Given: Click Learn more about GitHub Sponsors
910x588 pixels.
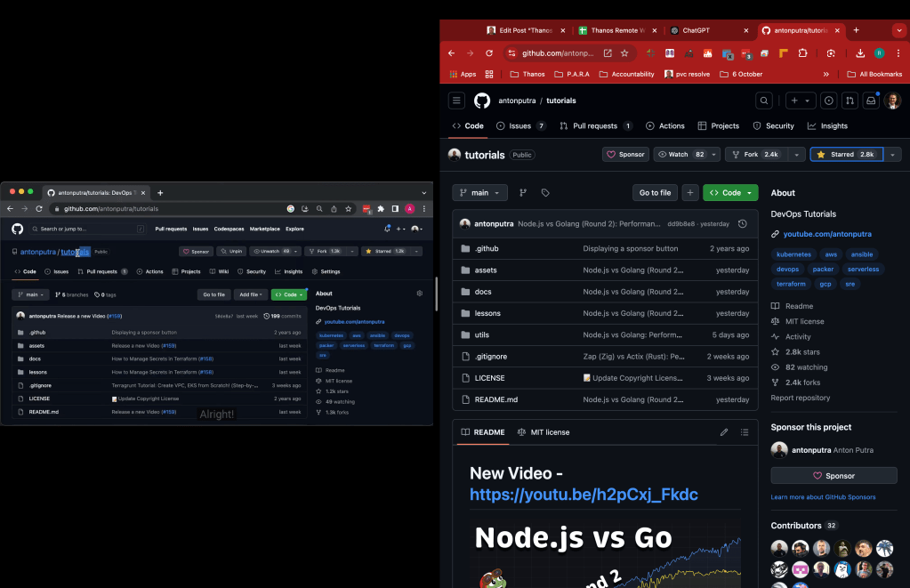Looking at the screenshot, I should (823, 497).
